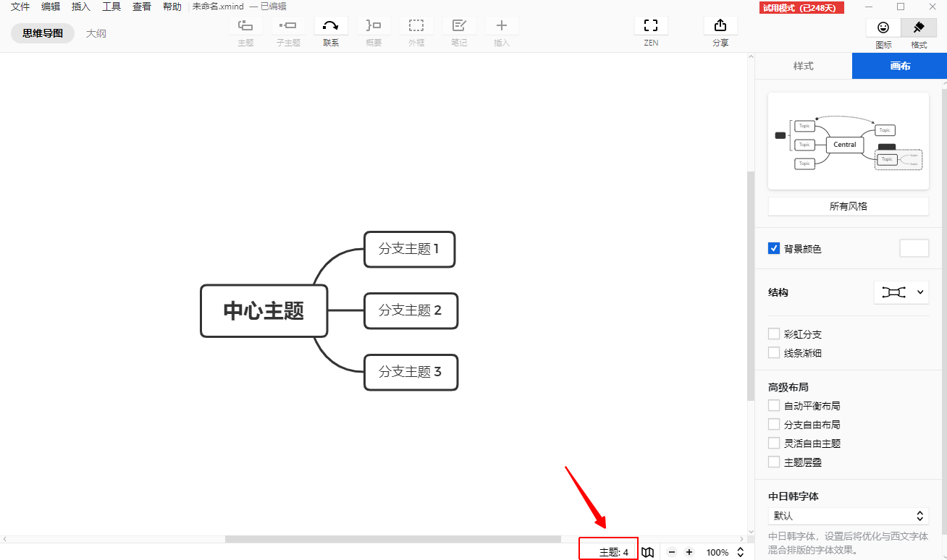Viewport: 947px width, 560px height.
Task: Insert a new sibling topic using 主题 icon
Action: 245,27
